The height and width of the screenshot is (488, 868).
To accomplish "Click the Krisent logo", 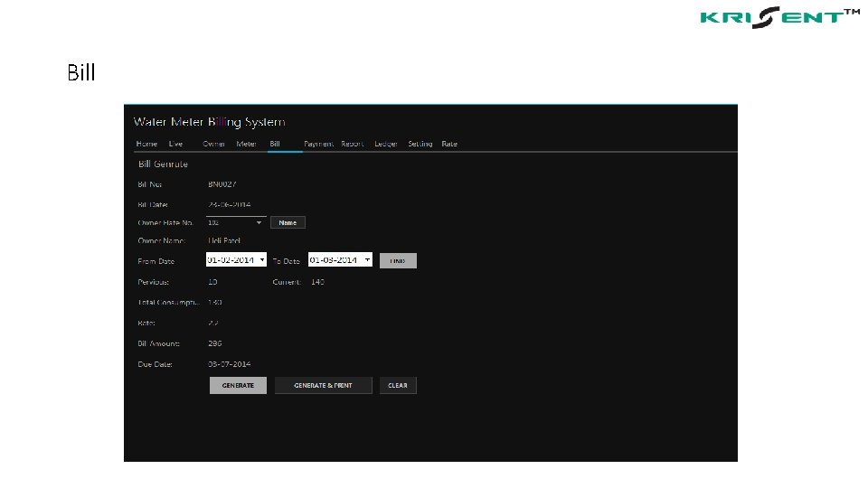I will (x=780, y=17).
